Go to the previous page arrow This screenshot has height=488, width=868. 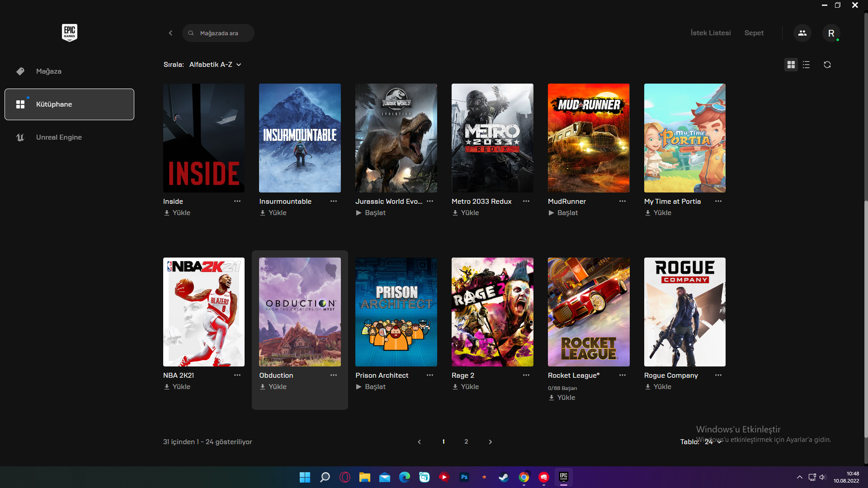[x=419, y=442]
